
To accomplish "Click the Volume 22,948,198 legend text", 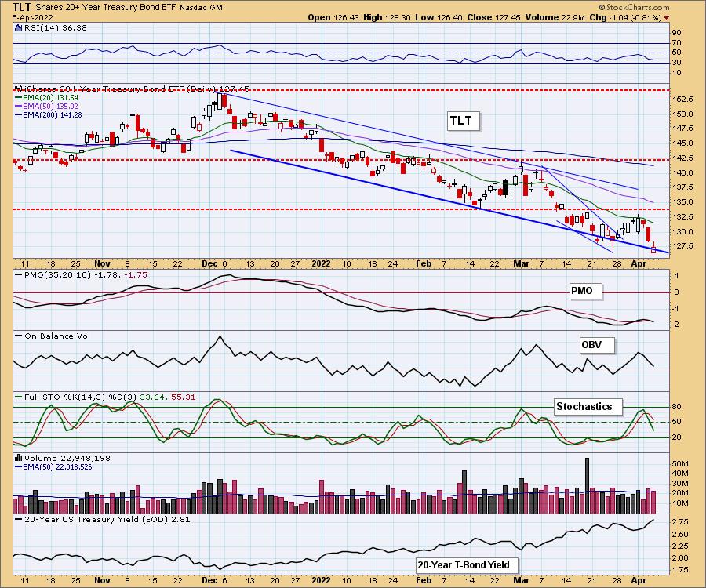I will [x=67, y=458].
